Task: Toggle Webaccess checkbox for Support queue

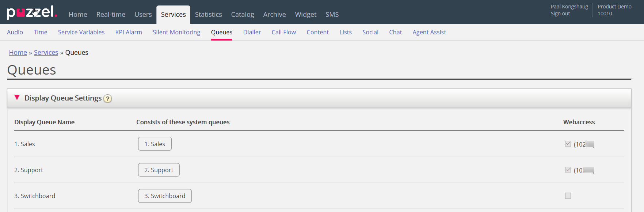Action: click(x=568, y=170)
